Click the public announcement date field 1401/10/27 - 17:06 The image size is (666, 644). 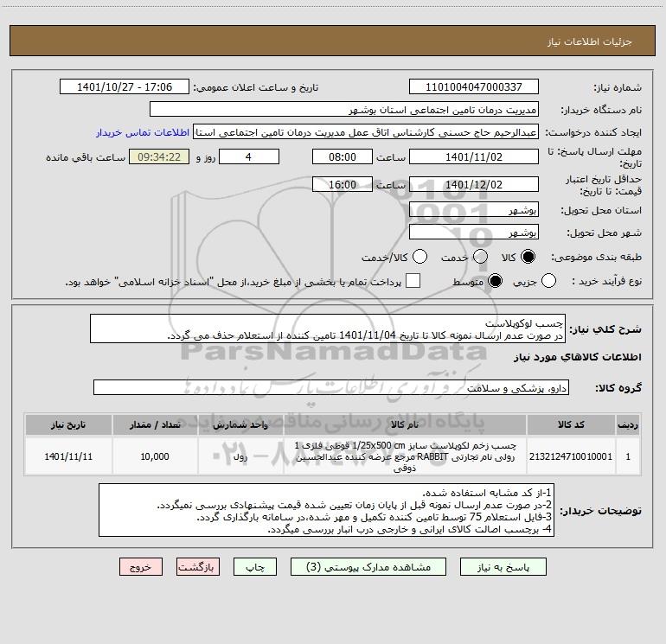pyautogui.click(x=125, y=87)
